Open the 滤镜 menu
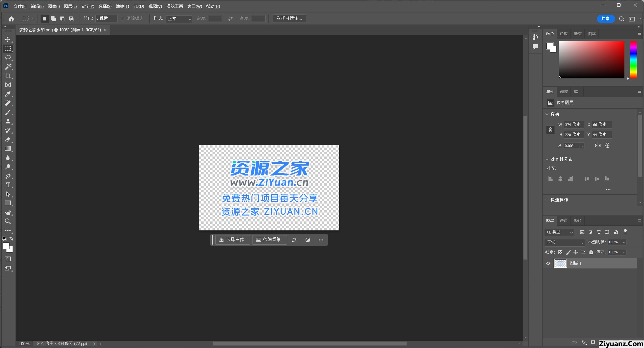This screenshot has height=348, width=644. 121,6
